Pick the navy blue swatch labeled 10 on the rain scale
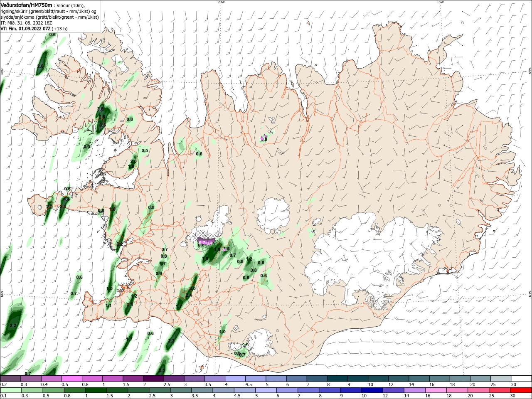532x399 pixels. coord(371,391)
